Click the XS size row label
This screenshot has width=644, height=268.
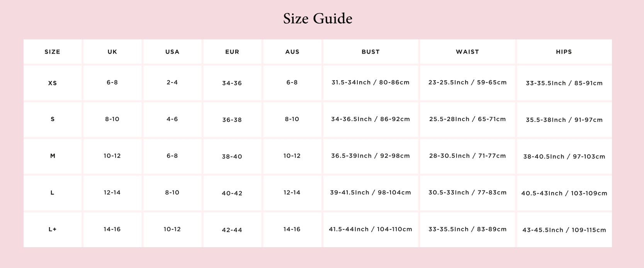tap(53, 83)
